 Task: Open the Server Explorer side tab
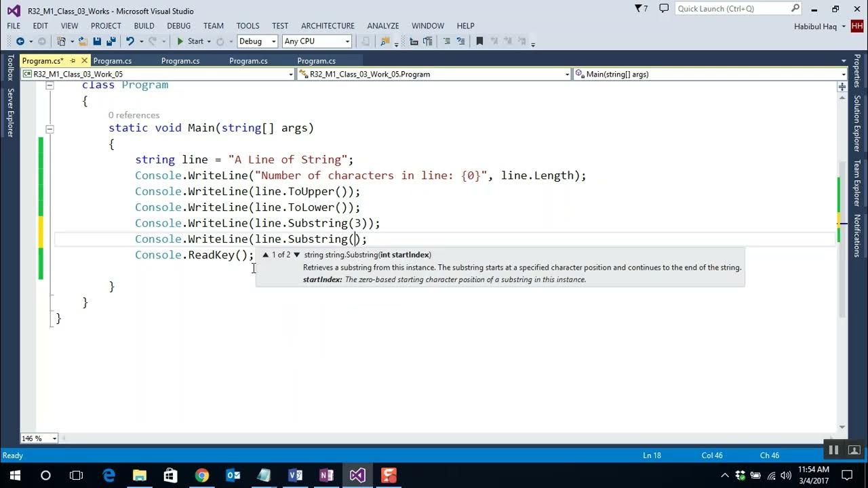click(9, 113)
